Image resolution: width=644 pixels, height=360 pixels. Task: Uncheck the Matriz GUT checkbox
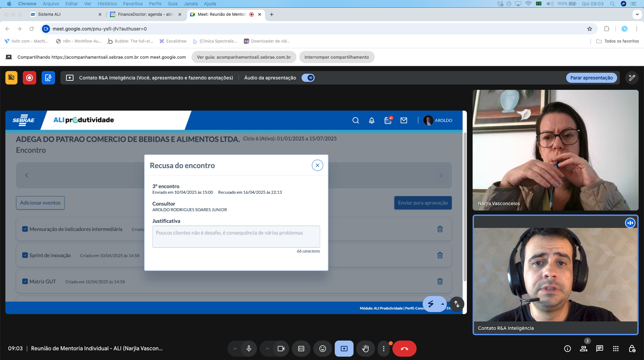(x=25, y=281)
